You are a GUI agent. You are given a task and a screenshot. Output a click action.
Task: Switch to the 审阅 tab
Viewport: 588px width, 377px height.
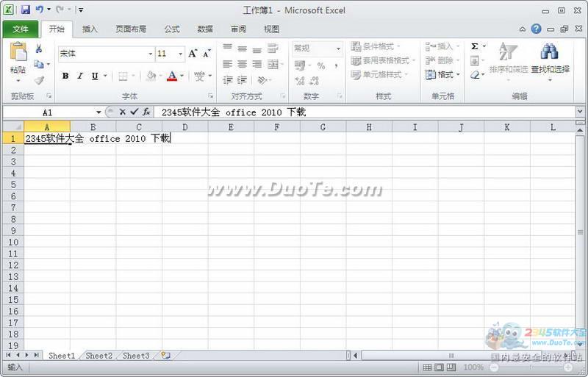click(238, 29)
